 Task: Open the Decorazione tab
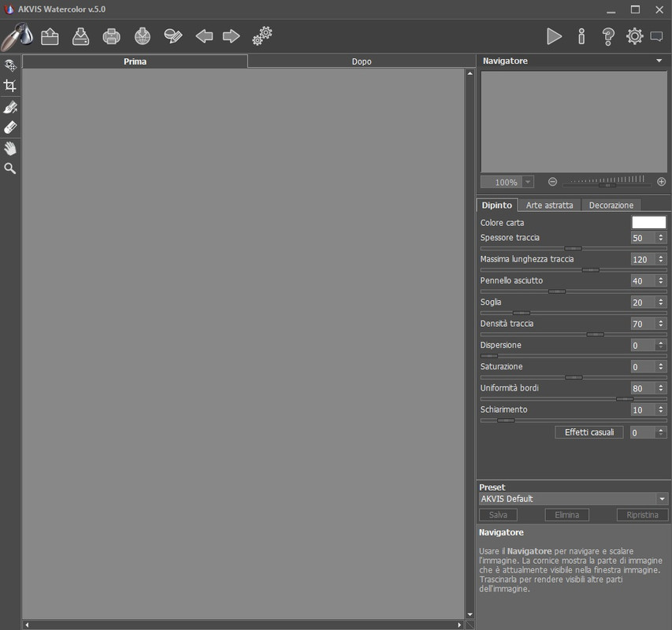point(611,206)
